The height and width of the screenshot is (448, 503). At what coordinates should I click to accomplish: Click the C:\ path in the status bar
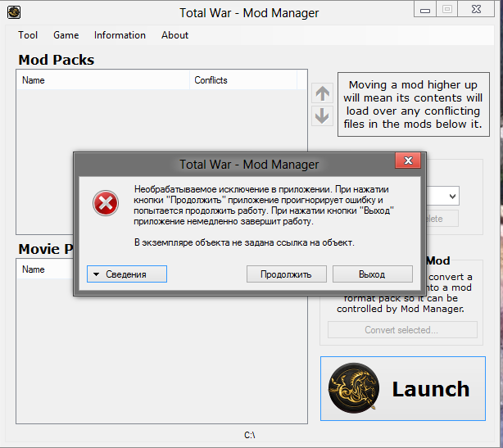(249, 435)
